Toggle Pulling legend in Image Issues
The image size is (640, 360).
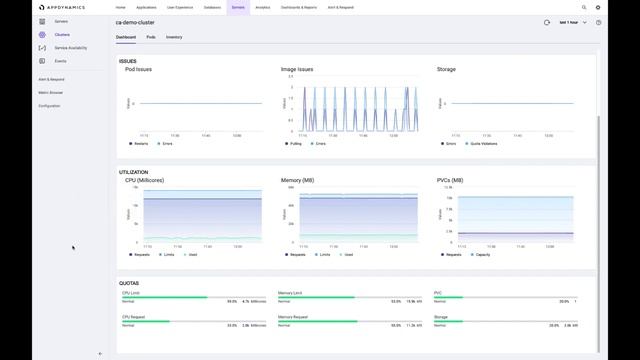click(x=293, y=144)
